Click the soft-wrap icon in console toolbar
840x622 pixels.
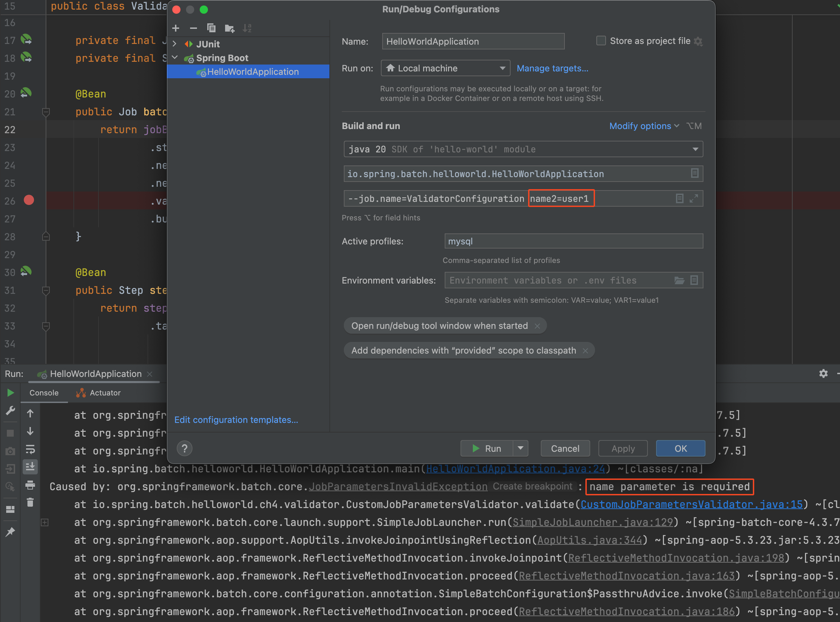30,449
